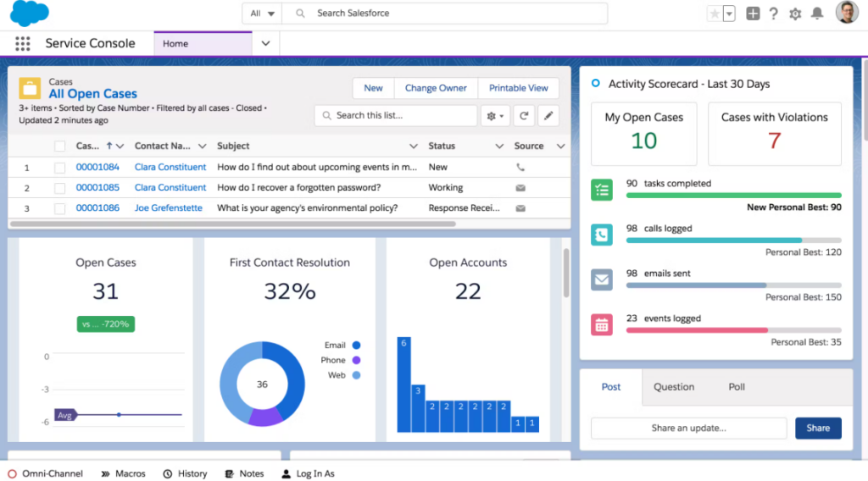The height and width of the screenshot is (481, 868).
Task: Click the tasks completed checklist icon
Action: pyautogui.click(x=602, y=190)
